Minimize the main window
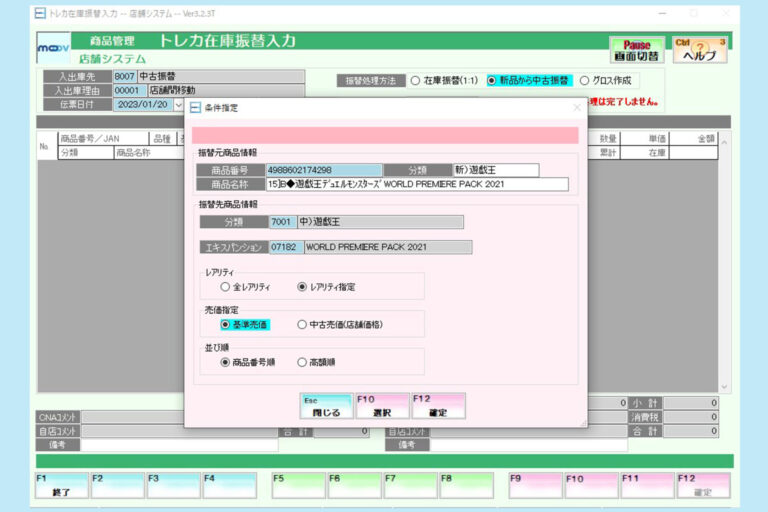The width and height of the screenshot is (768, 512). tap(662, 13)
